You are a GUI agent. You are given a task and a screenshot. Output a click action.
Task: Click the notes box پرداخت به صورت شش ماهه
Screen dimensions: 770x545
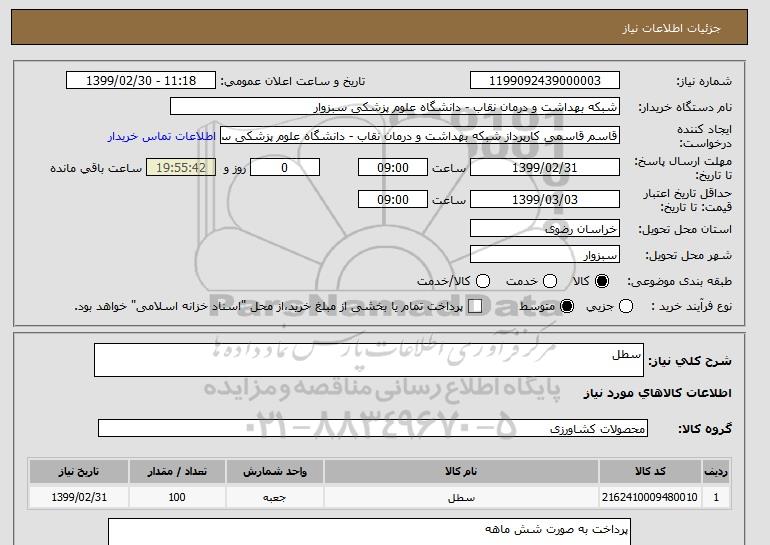(369, 532)
